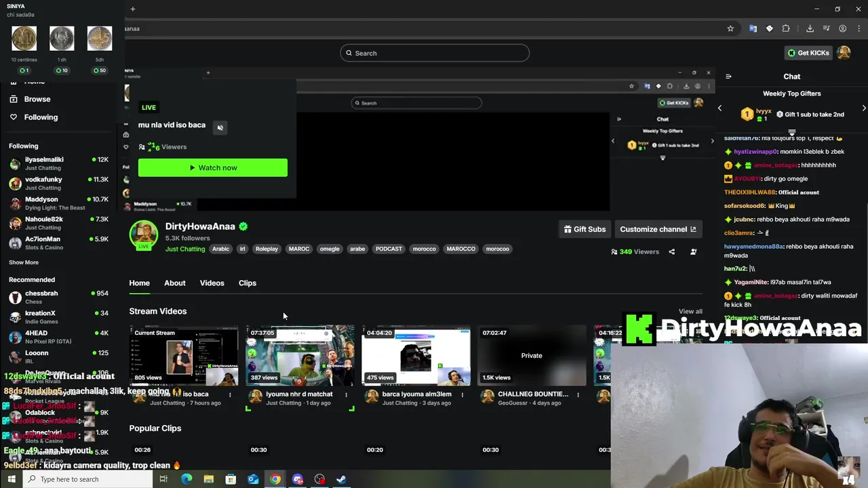
Task: Open the Maddyson followed channel
Action: point(58,203)
